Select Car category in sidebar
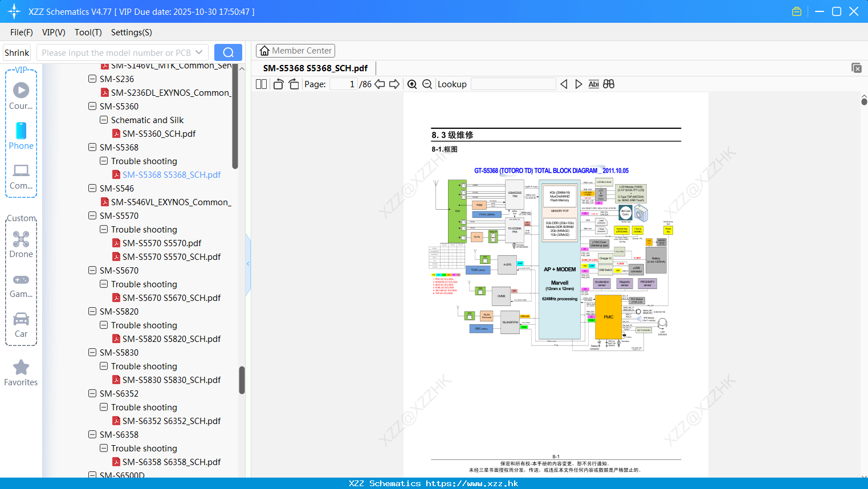Image resolution: width=868 pixels, height=489 pixels. pos(21,325)
